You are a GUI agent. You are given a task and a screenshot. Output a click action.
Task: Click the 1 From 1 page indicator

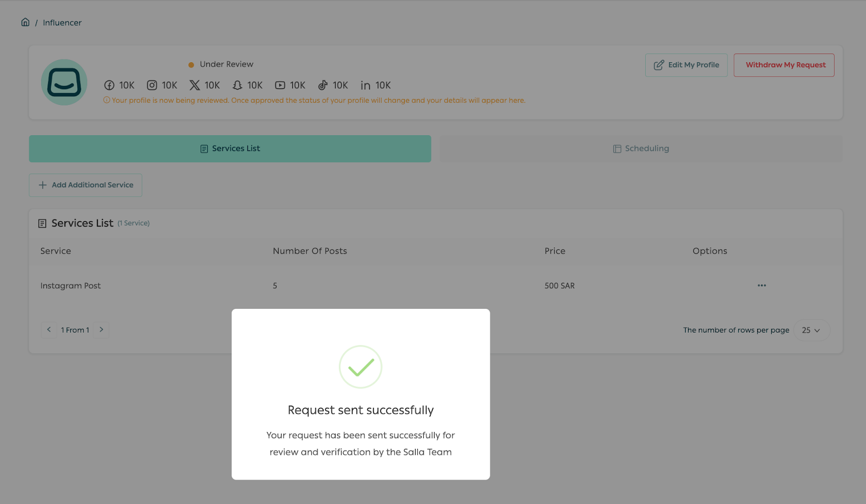[75, 330]
